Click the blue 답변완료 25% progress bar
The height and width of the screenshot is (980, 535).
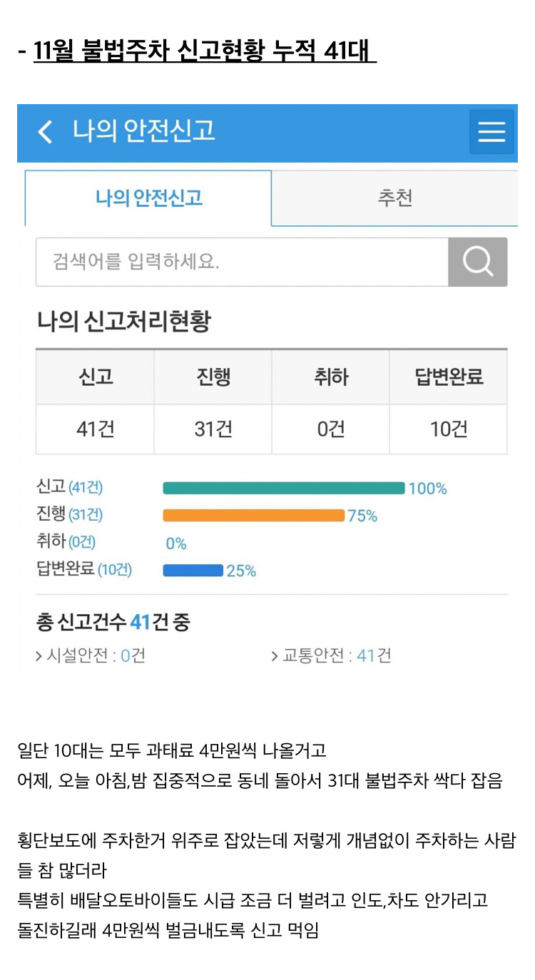tap(193, 569)
